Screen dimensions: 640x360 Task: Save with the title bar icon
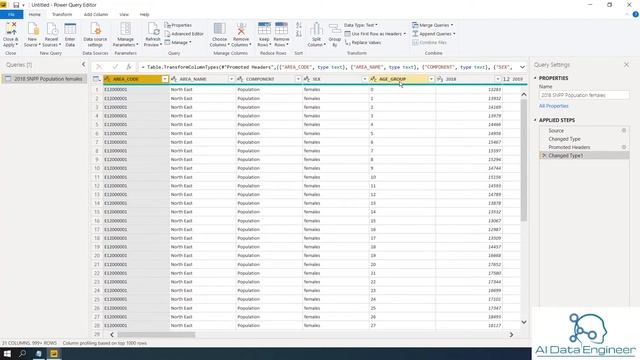[16, 5]
